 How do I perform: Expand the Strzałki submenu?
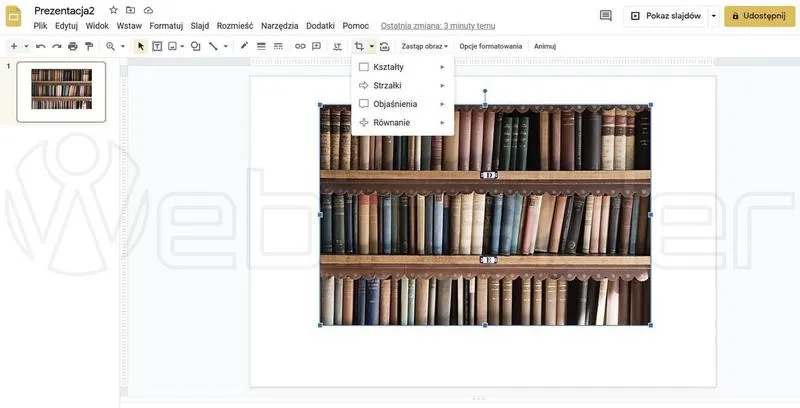[x=403, y=85]
